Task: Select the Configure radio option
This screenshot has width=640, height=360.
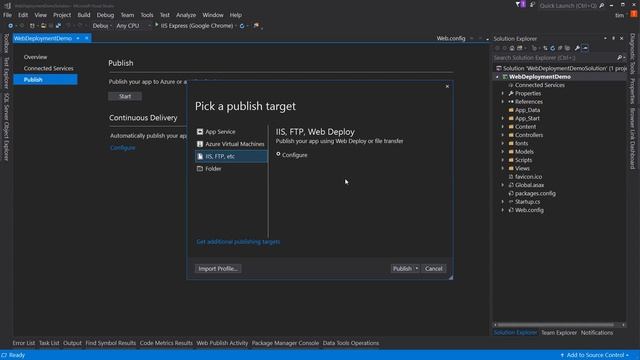Action: point(278,154)
